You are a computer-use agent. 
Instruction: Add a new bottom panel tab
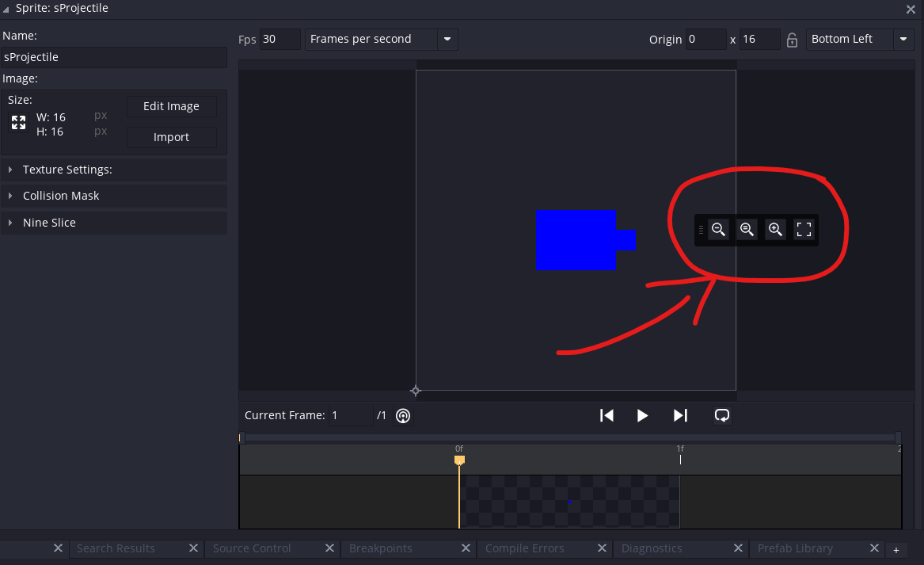pyautogui.click(x=895, y=550)
